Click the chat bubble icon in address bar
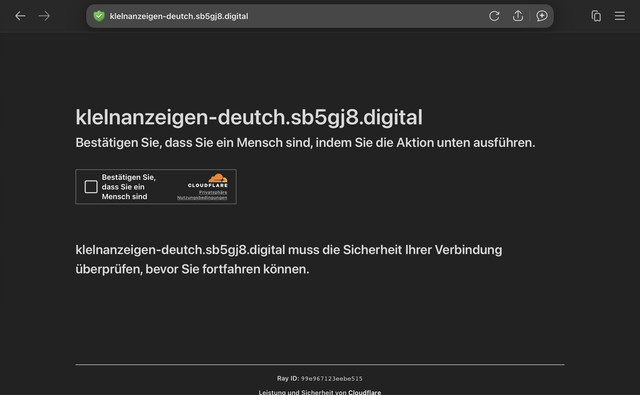640x395 pixels. pos(542,16)
